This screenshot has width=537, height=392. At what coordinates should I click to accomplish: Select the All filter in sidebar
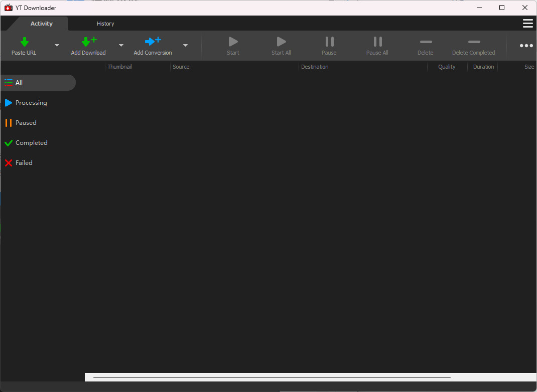(x=38, y=82)
